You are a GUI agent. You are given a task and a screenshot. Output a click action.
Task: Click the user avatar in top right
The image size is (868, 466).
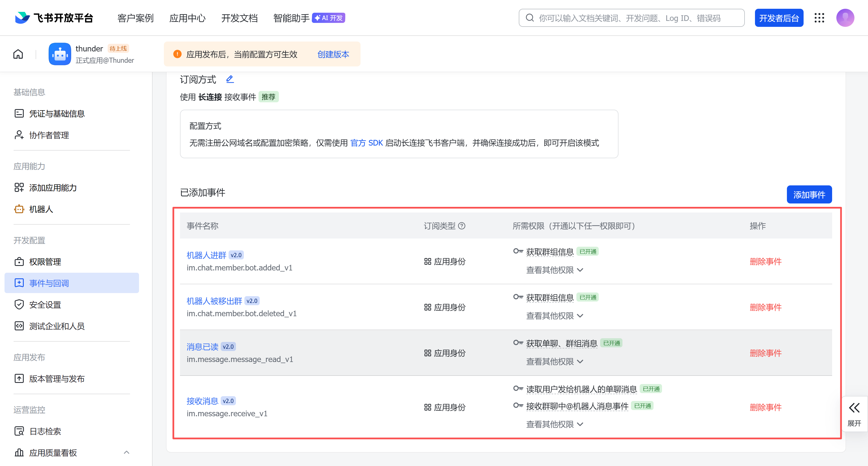click(845, 18)
